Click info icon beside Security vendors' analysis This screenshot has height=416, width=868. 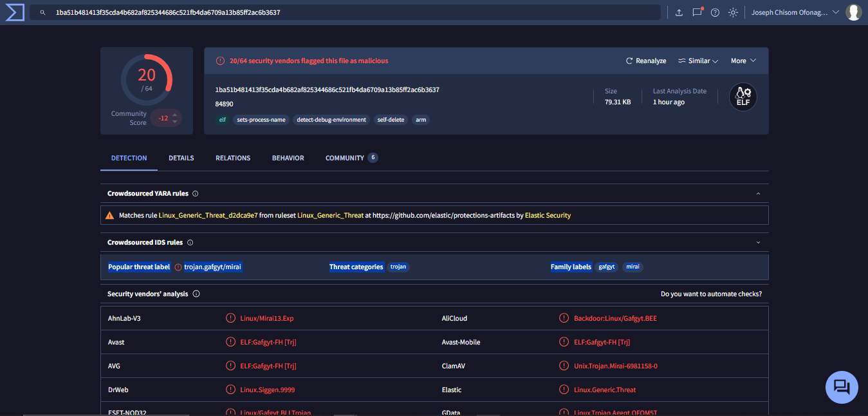point(196,294)
